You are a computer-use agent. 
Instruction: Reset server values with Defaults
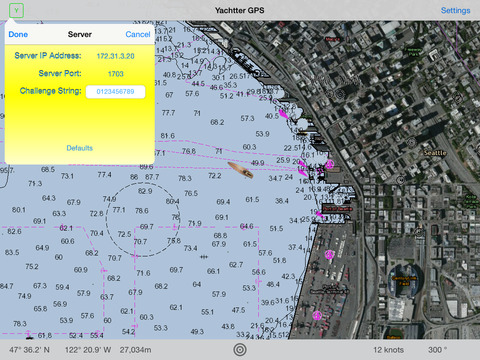click(79, 148)
